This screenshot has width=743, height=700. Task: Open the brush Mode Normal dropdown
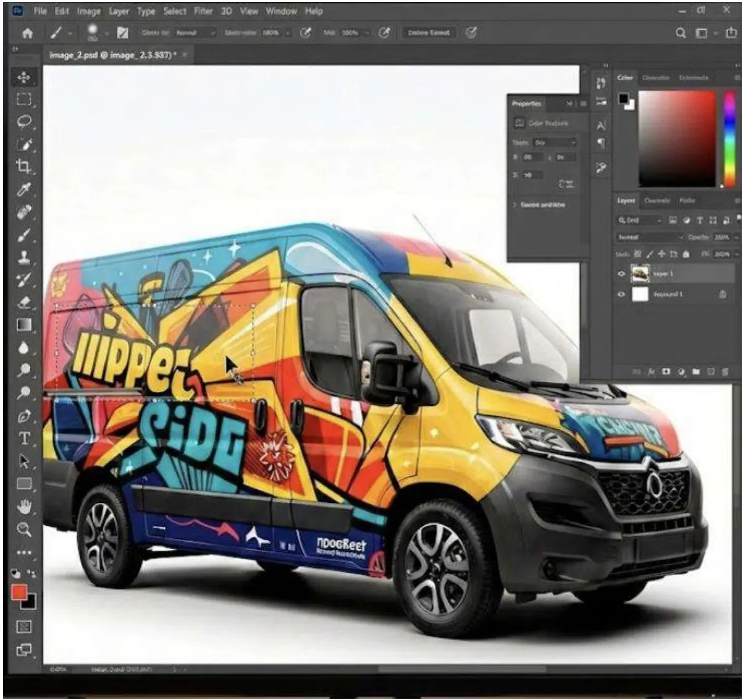coord(195,33)
